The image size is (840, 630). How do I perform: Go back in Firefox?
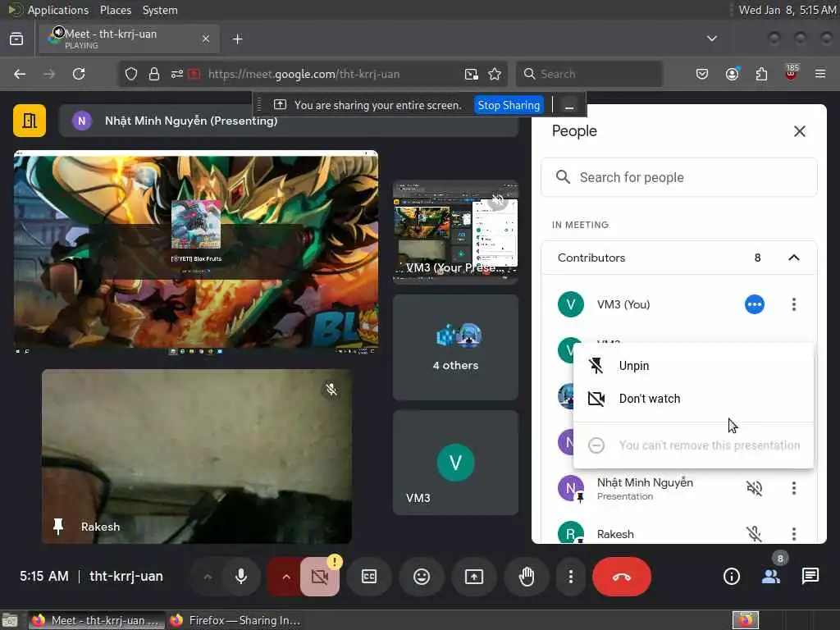(x=20, y=74)
